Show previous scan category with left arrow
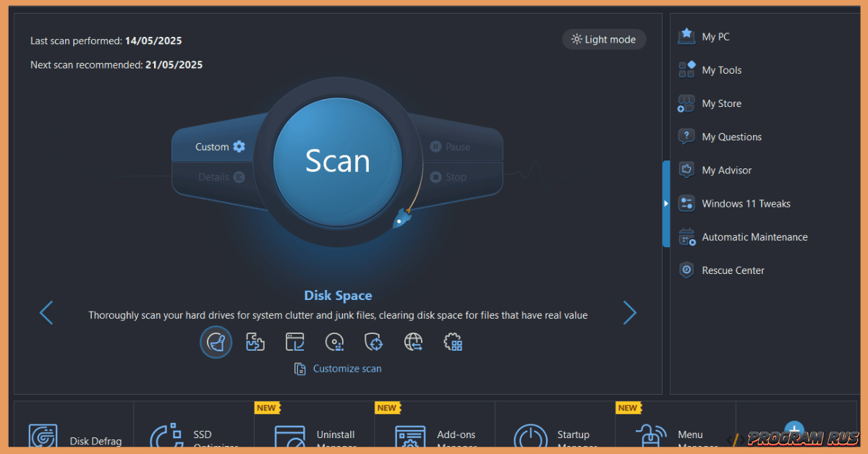The height and width of the screenshot is (454, 868). click(46, 313)
